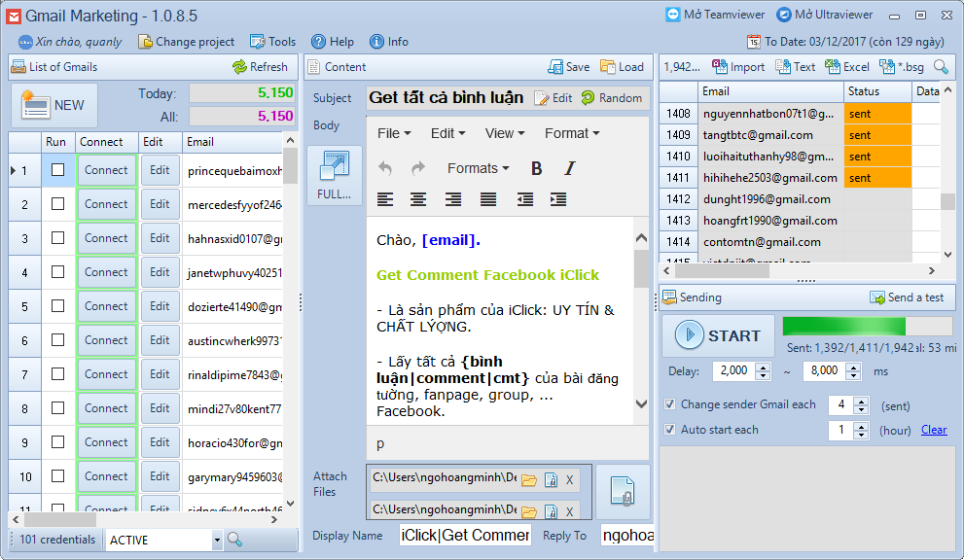The height and width of the screenshot is (560, 964).
Task: Search the recipient email list
Action: 942,66
